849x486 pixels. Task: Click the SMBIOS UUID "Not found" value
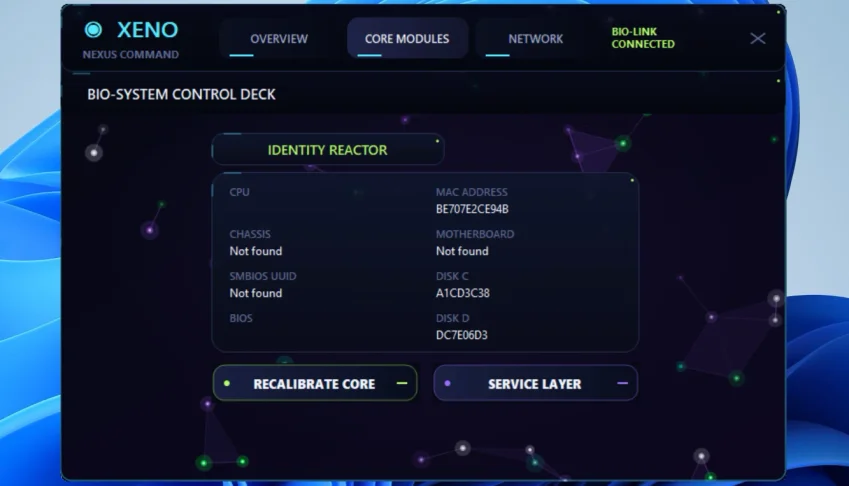256,293
